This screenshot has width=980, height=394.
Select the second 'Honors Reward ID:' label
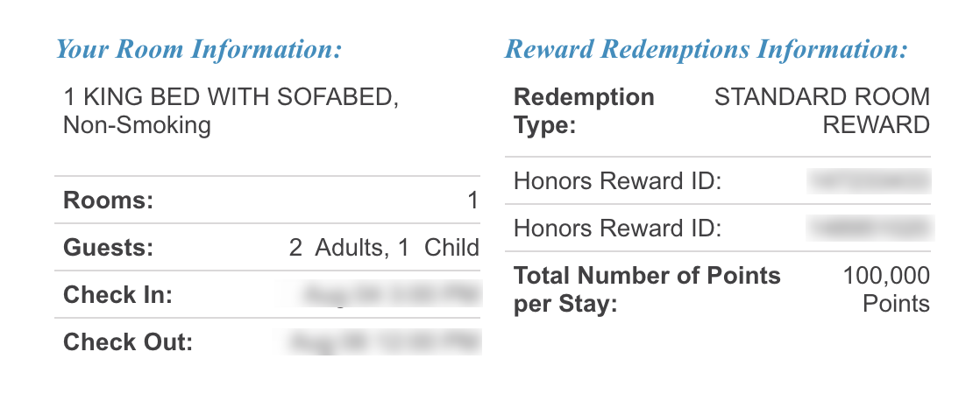[x=617, y=229]
